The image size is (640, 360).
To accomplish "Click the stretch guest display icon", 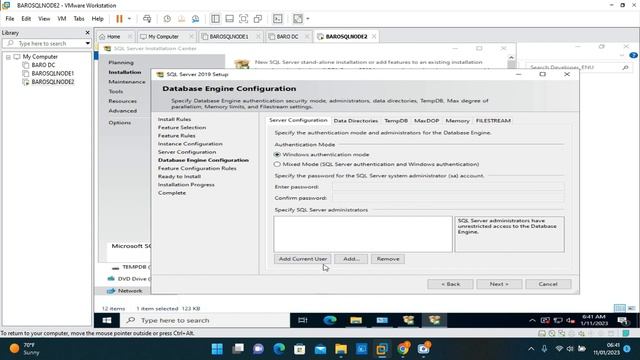I will 298,19.
